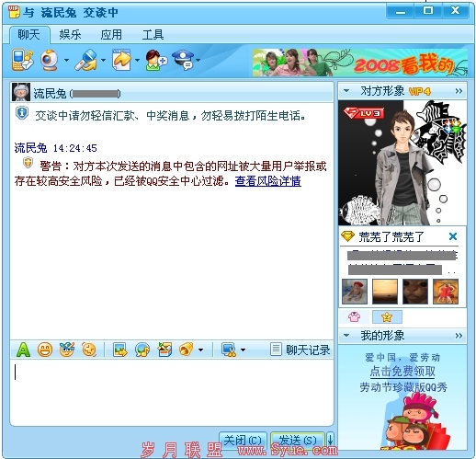Open voice chat options dropdown arrow
476x459 pixels.
point(103,60)
